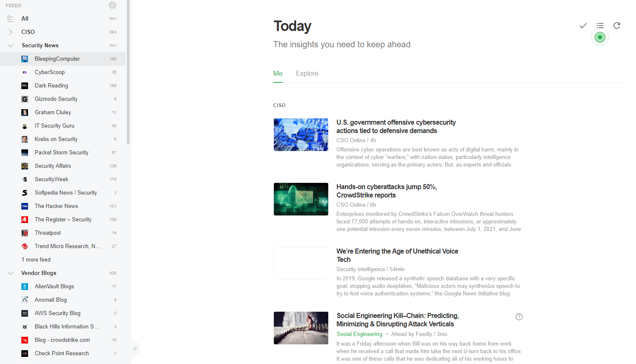Image resolution: width=636 pixels, height=364 pixels.
Task: Click the Packet Storm Security icon
Action: [x=25, y=153]
